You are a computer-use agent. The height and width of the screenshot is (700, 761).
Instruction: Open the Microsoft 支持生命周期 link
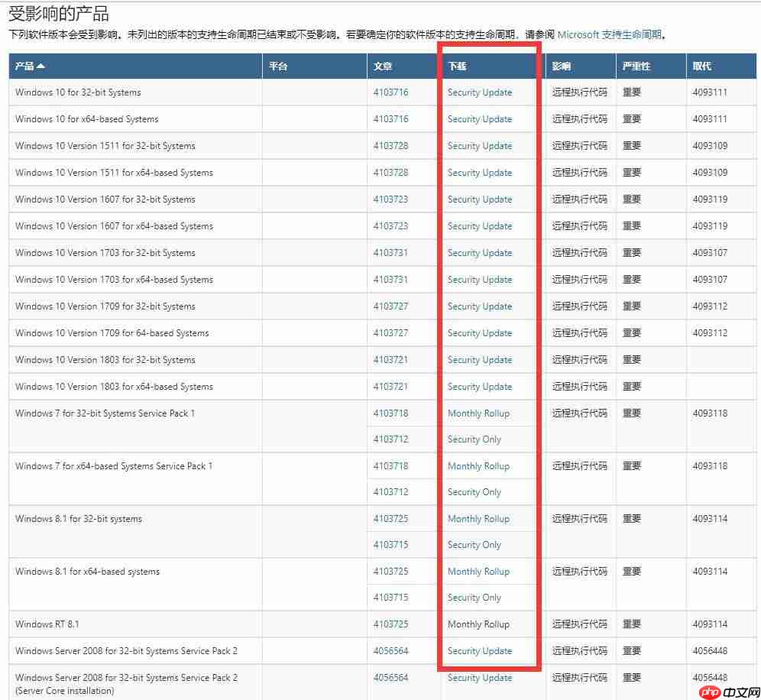pyautogui.click(x=610, y=34)
